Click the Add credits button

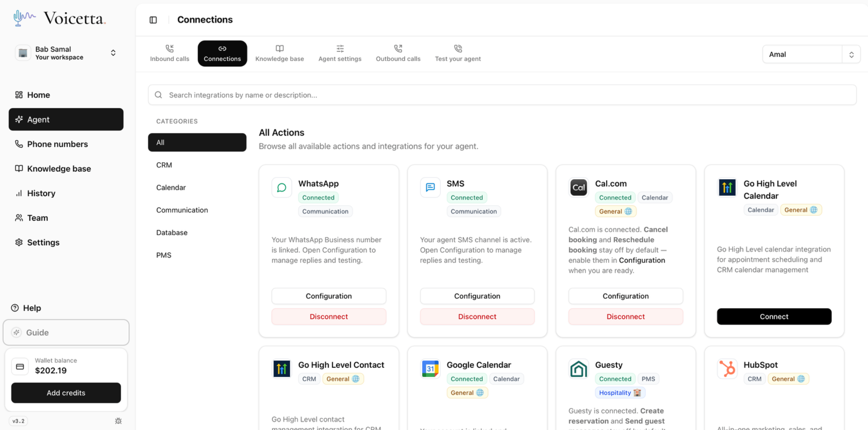click(x=66, y=393)
